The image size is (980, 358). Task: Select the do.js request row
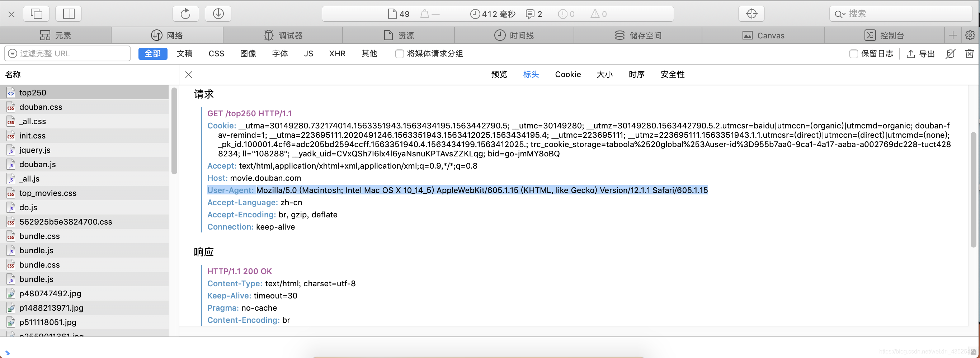(x=84, y=207)
